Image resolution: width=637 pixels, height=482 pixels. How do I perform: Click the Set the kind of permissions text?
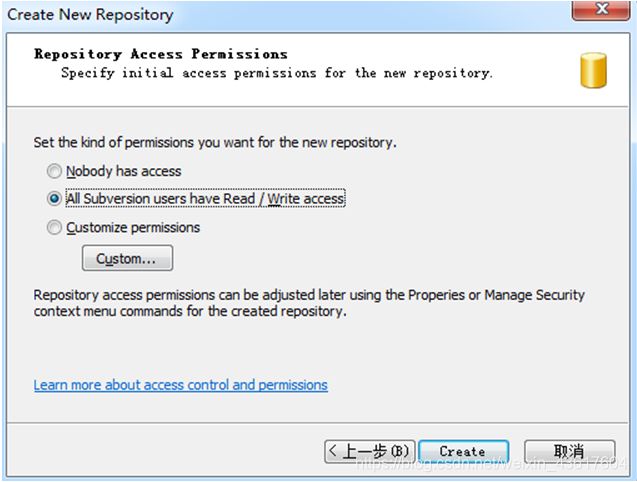(215, 143)
